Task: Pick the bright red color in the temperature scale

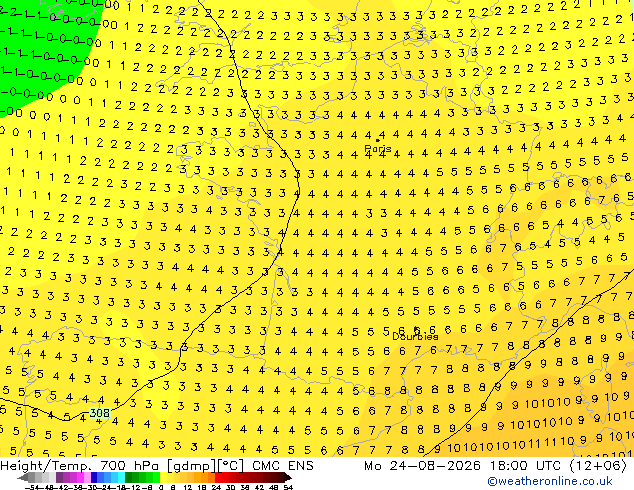Action: coord(218,478)
